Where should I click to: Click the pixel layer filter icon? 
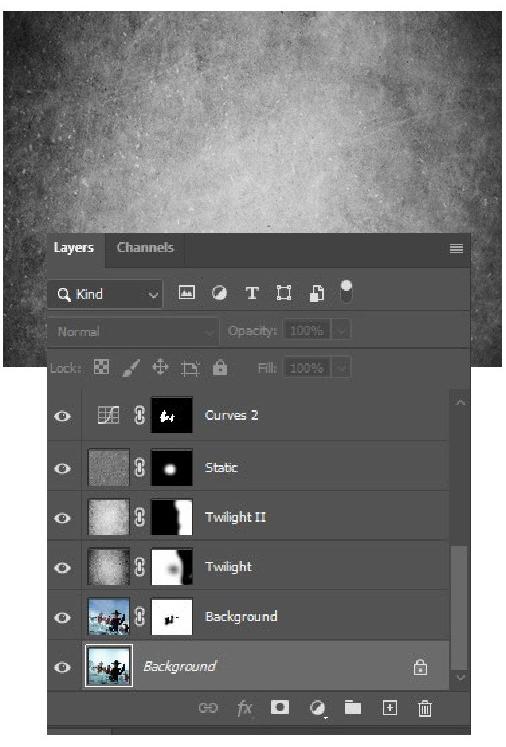[186, 292]
